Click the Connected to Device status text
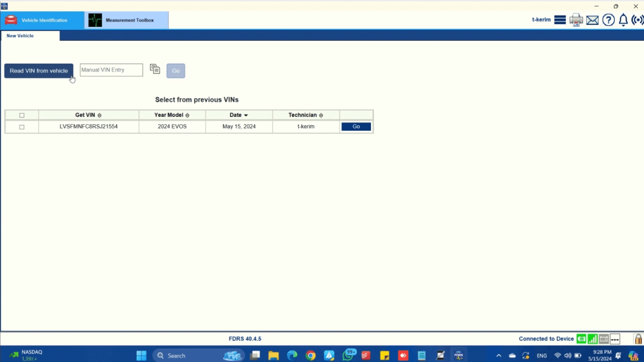644x362 pixels. tap(546, 339)
